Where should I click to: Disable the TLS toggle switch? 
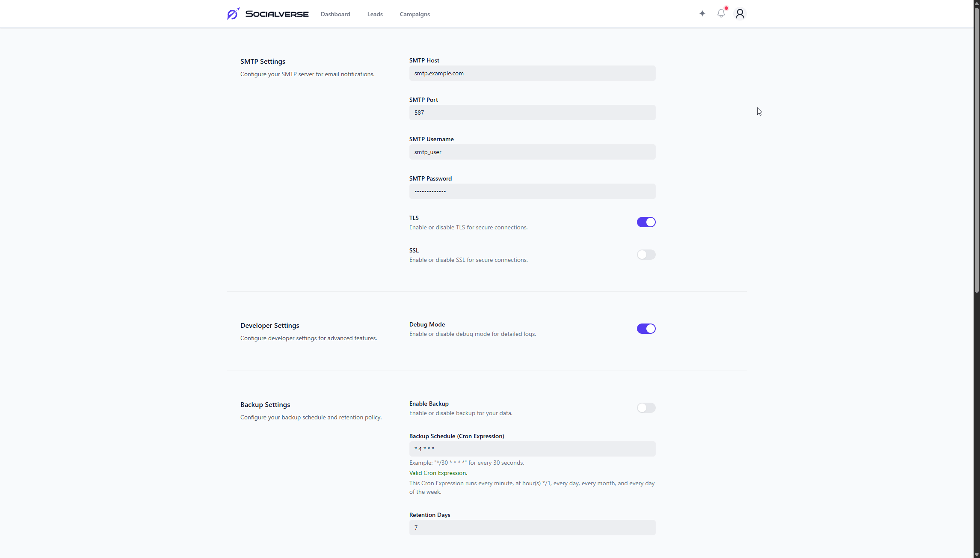[x=645, y=222]
